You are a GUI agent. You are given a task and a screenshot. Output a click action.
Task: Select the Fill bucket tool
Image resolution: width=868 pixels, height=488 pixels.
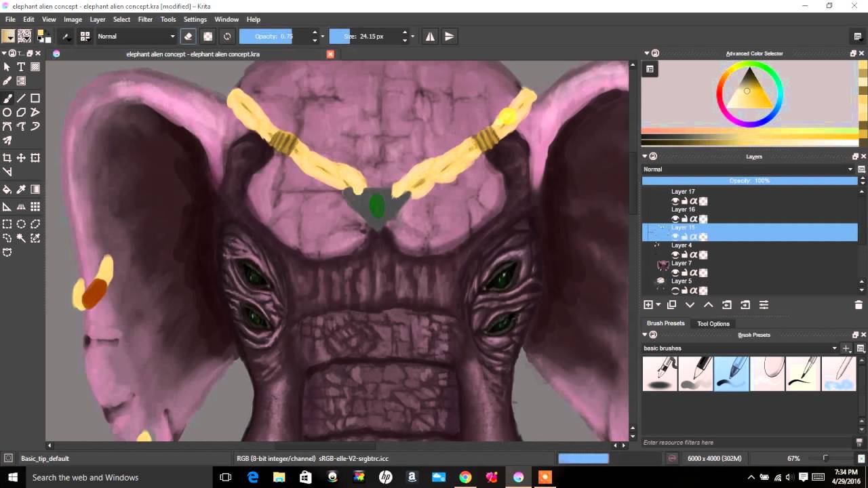click(7, 190)
